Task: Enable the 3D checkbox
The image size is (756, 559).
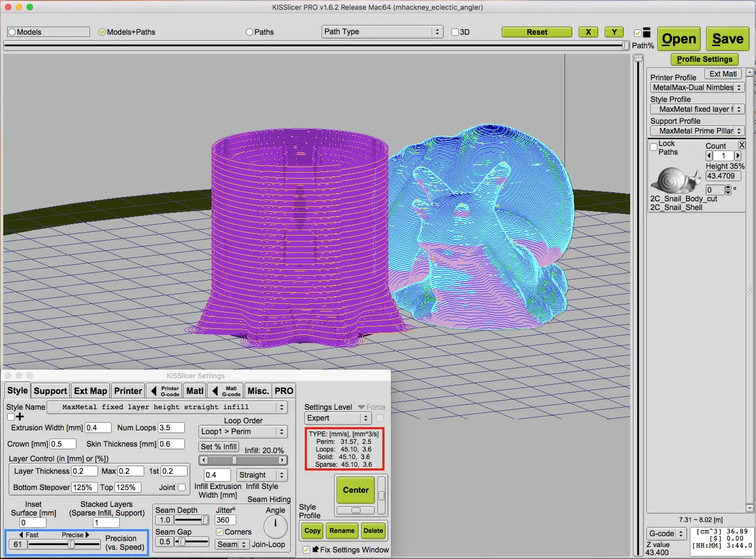Action: pyautogui.click(x=455, y=32)
